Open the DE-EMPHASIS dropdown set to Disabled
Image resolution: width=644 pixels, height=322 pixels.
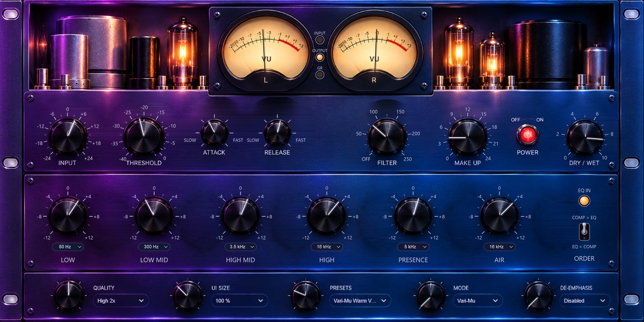(584, 301)
